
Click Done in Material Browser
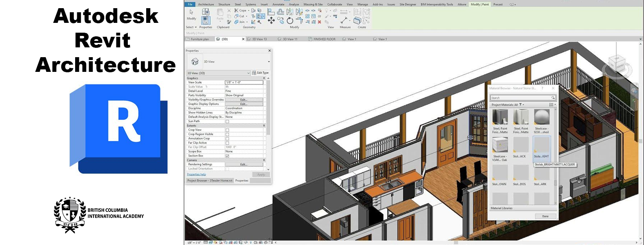coord(545,216)
